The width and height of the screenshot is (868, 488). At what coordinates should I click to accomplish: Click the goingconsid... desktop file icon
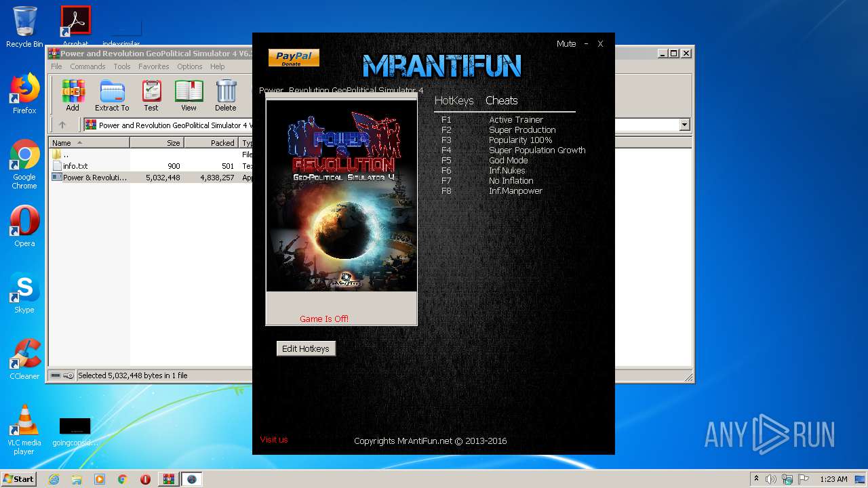point(75,431)
